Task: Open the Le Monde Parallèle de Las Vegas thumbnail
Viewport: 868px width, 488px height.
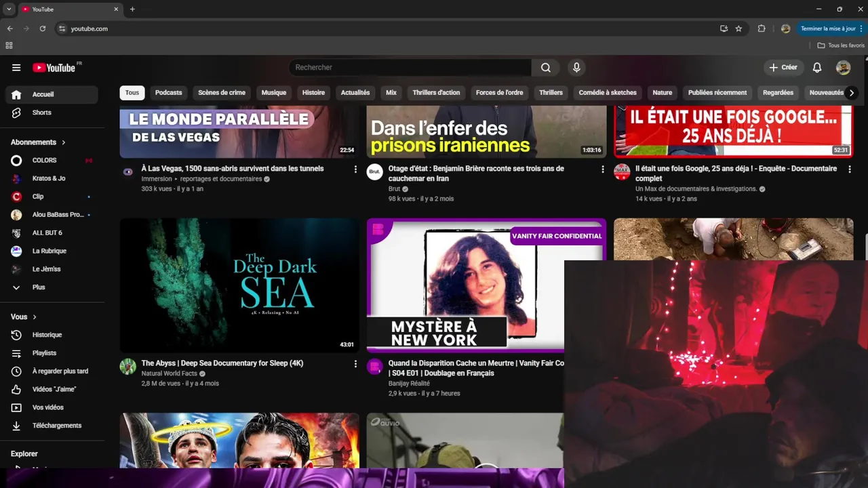Action: pyautogui.click(x=239, y=131)
